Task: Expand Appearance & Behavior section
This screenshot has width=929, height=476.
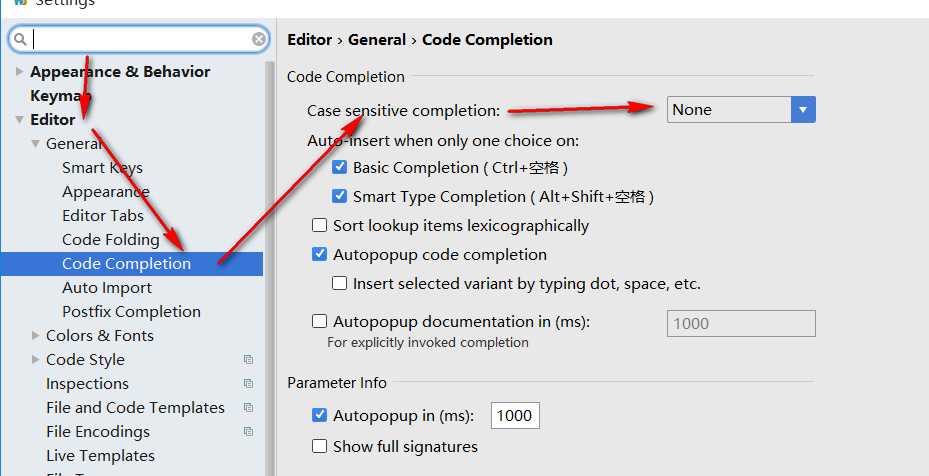Action: click(20, 71)
